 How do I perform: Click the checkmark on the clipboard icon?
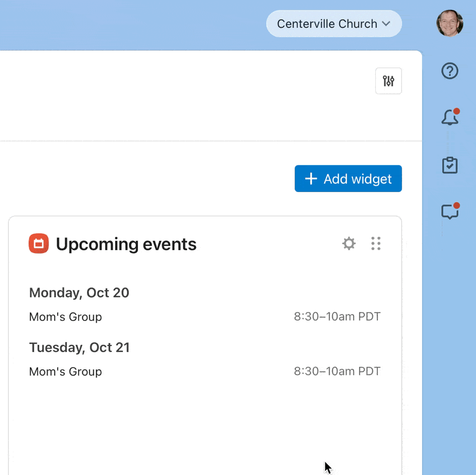[450, 166]
